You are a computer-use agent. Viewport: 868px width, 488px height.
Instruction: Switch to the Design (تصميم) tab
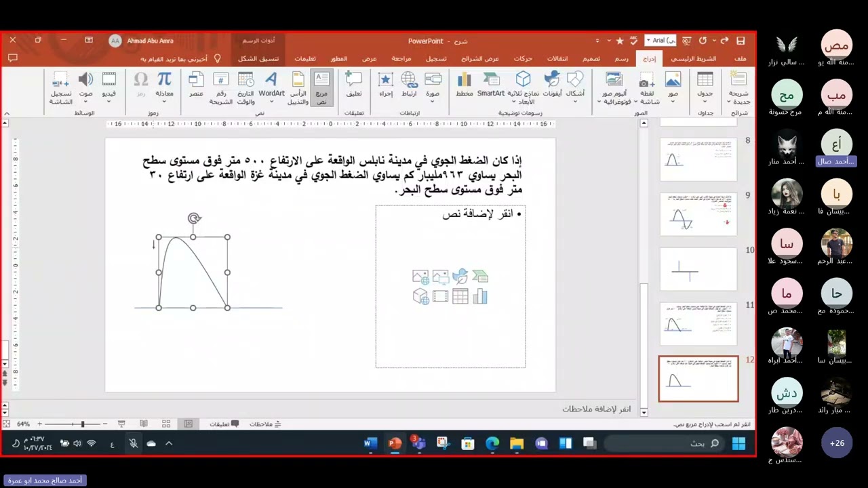tap(591, 59)
